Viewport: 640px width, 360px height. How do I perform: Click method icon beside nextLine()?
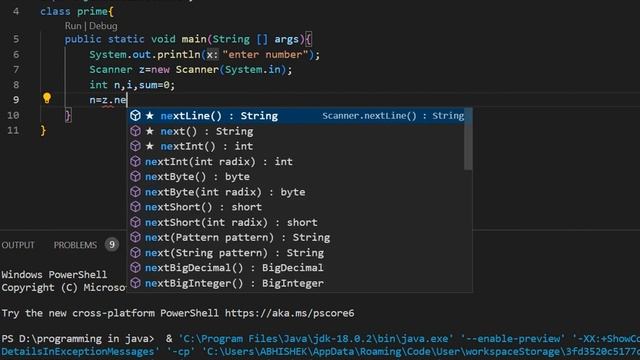pos(136,116)
